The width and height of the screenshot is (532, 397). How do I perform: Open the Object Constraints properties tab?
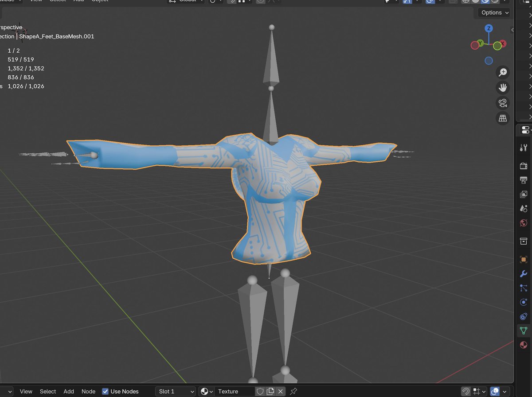[x=524, y=316]
